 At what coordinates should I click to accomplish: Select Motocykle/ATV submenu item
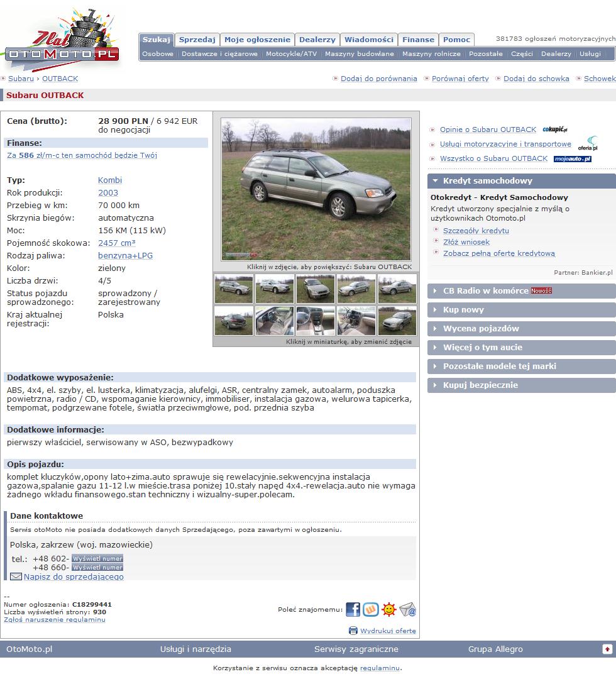pos(292,53)
